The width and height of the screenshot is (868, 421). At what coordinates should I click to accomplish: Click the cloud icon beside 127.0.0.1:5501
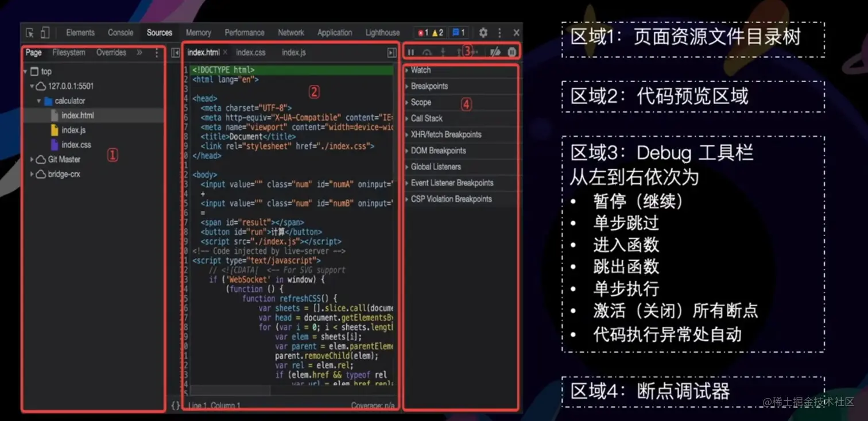point(41,86)
